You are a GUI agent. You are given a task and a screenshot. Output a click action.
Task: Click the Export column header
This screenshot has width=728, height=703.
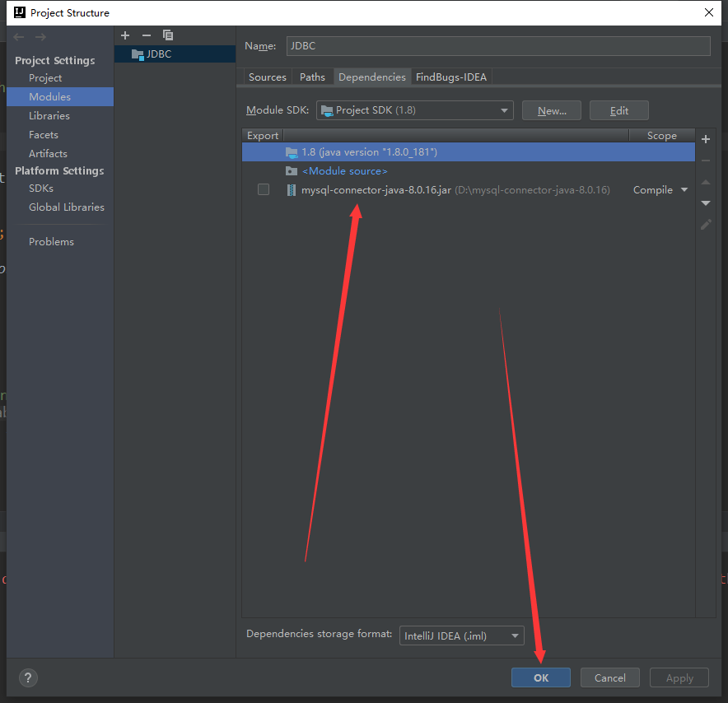coord(263,136)
